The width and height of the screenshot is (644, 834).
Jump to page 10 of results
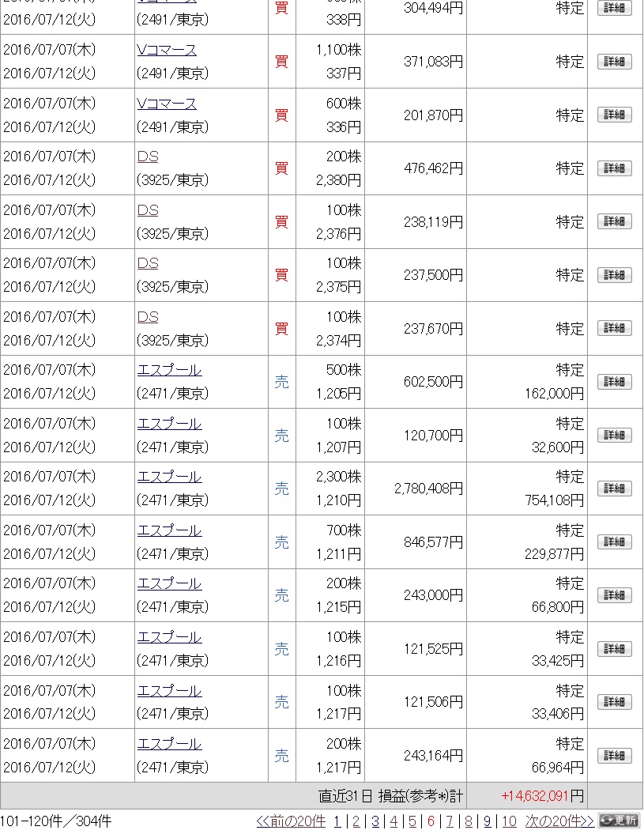point(509,821)
